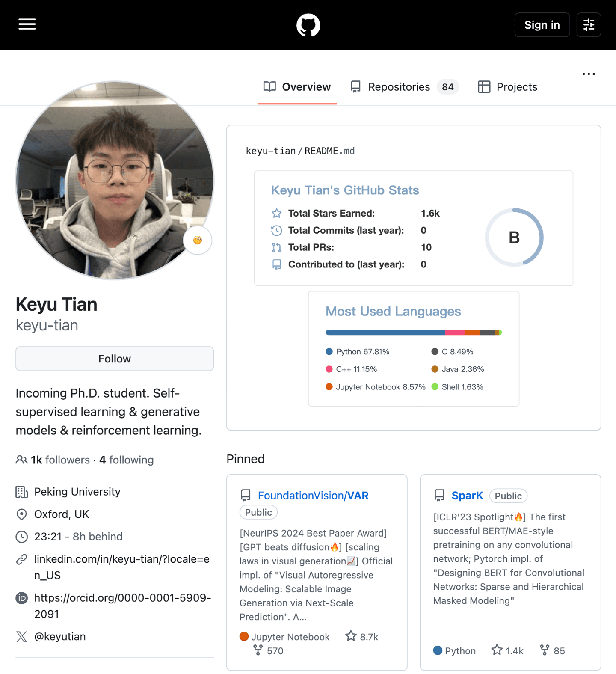Open the FoundationVision/VAR repository link
This screenshot has height=674, width=616.
pos(313,496)
